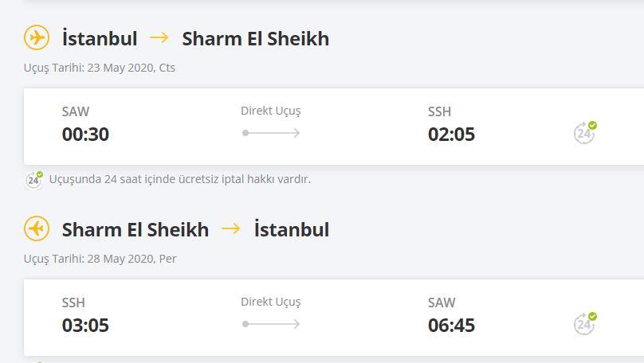Image resolution: width=644 pixels, height=363 pixels.
Task: Select the İstanbul to Sharm El Sheikh heading
Action: tap(195, 38)
